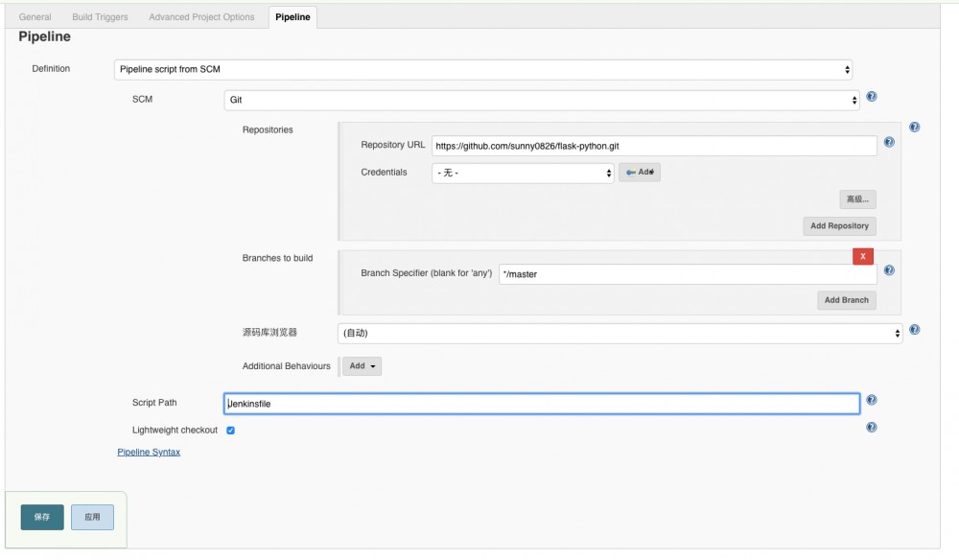Expand the Additional Behaviours Add dropdown

tap(362, 365)
